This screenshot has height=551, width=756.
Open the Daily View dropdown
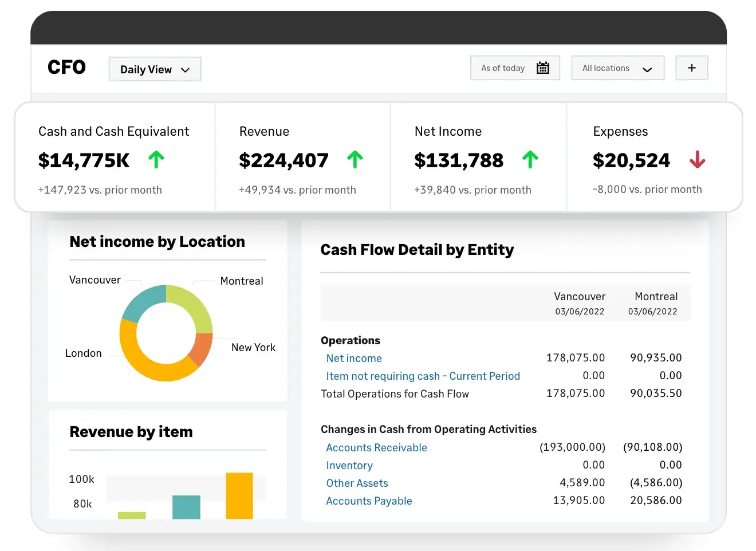pos(155,69)
